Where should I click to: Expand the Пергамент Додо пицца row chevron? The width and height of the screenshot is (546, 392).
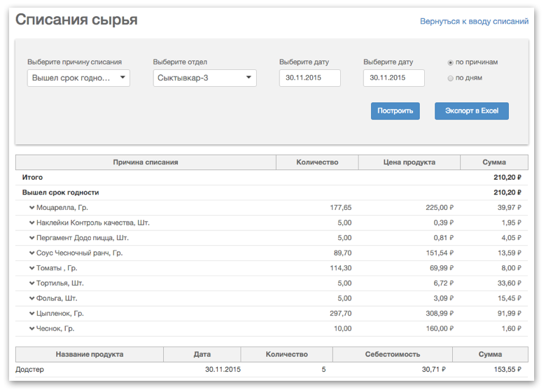[31, 238]
